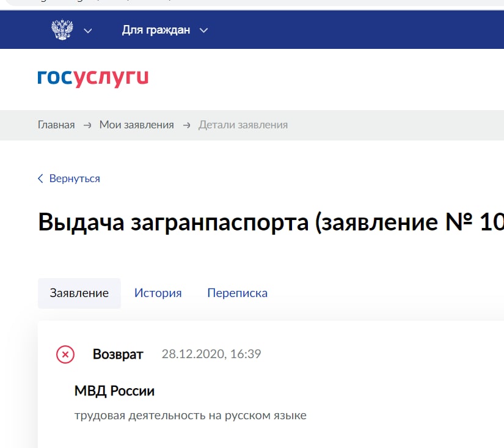
Task: Click the Russian coat of arms emblem
Action: pyautogui.click(x=62, y=30)
